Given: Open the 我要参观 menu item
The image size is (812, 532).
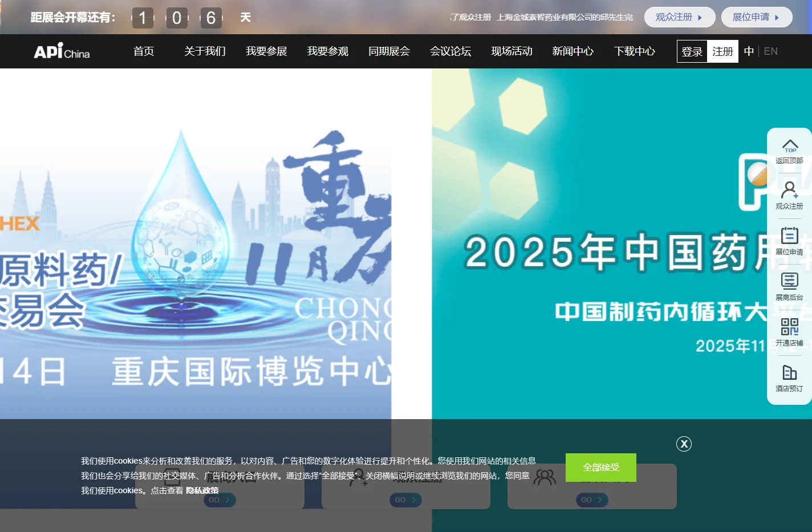Looking at the screenshot, I should click(328, 51).
